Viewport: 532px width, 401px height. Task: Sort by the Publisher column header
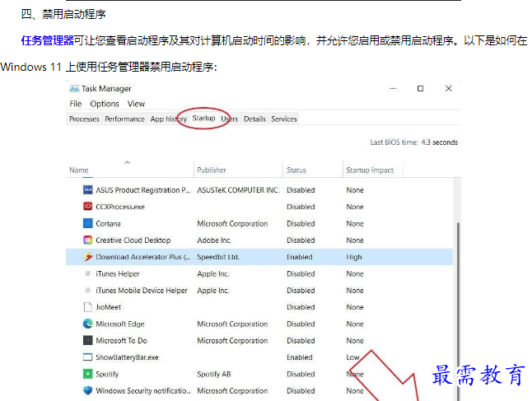(x=212, y=170)
